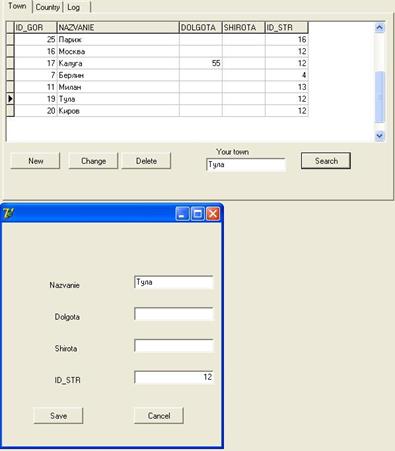395x451 pixels.
Task: Switch to the Town tab
Action: coord(17,6)
